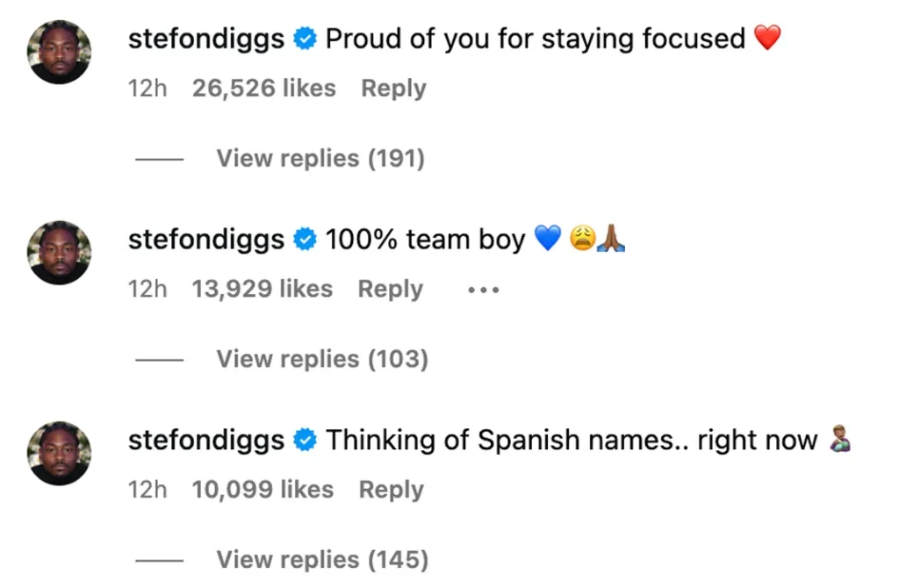Click the praying hands emoji in second comment
Screen dimensions: 899x588
click(x=611, y=239)
